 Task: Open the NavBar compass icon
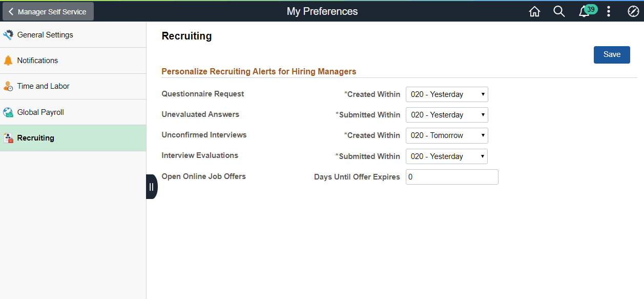633,11
